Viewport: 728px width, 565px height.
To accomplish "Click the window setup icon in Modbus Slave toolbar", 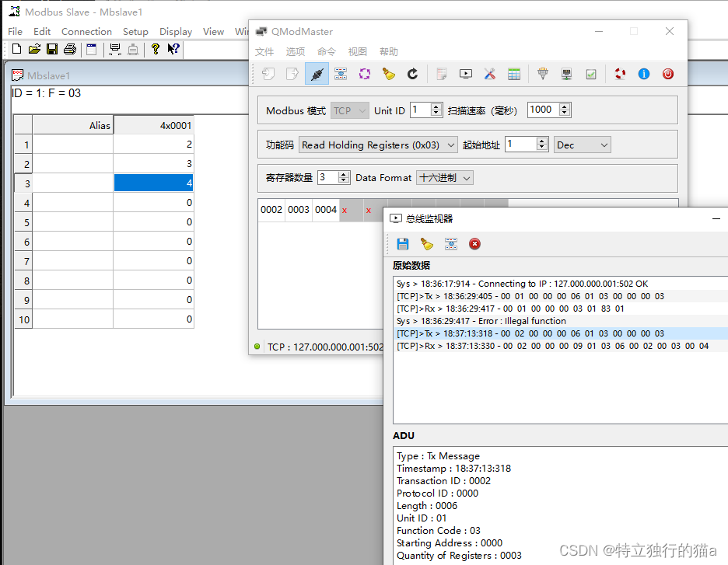I will click(92, 49).
